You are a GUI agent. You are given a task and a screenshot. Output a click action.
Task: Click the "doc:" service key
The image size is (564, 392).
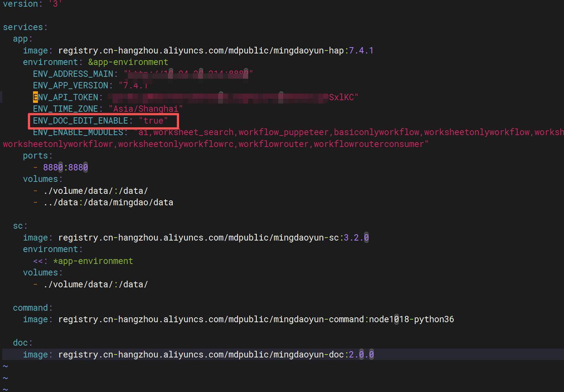(x=23, y=343)
